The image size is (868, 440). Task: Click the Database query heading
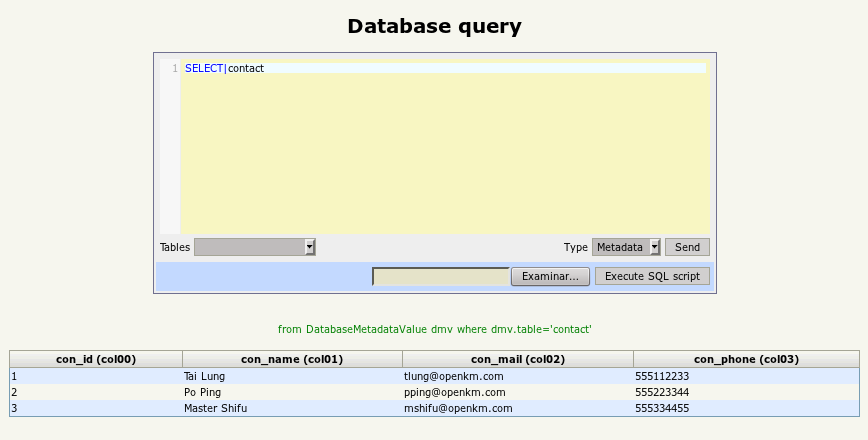click(x=435, y=26)
